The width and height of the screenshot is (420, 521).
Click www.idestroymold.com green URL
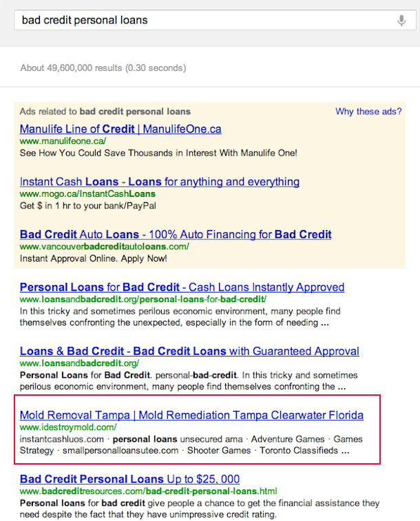coord(68,427)
